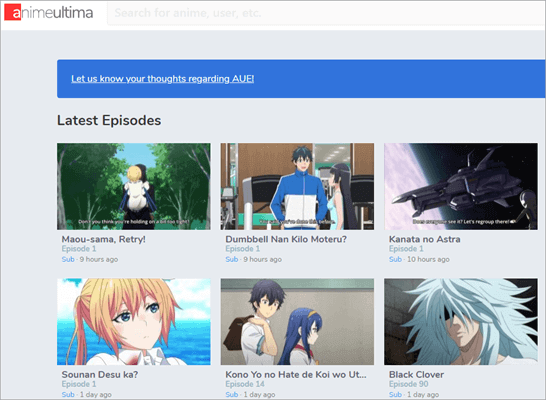Open the Kono Yo no Hate thumbnail
Image resolution: width=546 pixels, height=400 pixels.
297,322
